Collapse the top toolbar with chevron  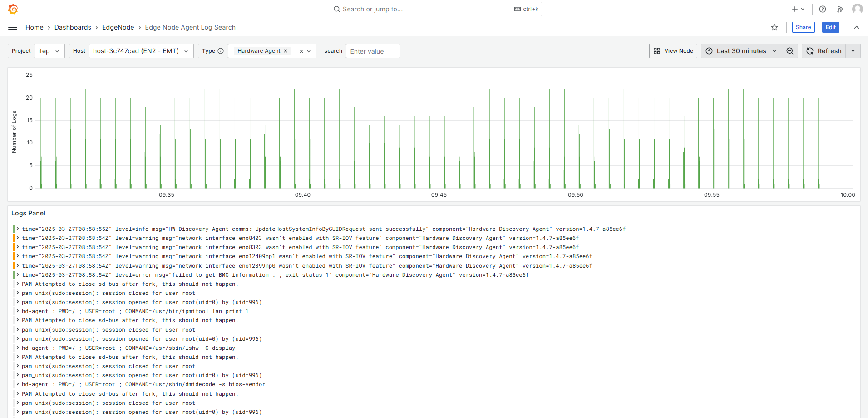coord(857,27)
